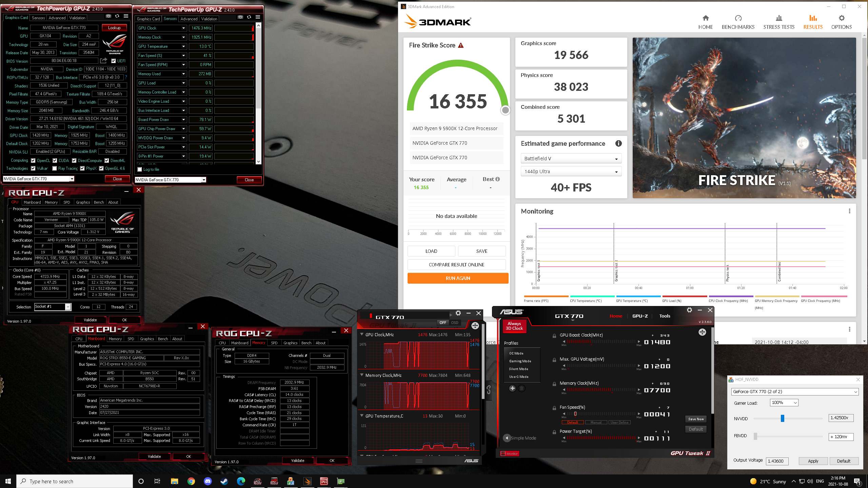Image resolution: width=868 pixels, height=488 pixels.
Task: Open Steam from the taskbar
Action: pyautogui.click(x=224, y=481)
